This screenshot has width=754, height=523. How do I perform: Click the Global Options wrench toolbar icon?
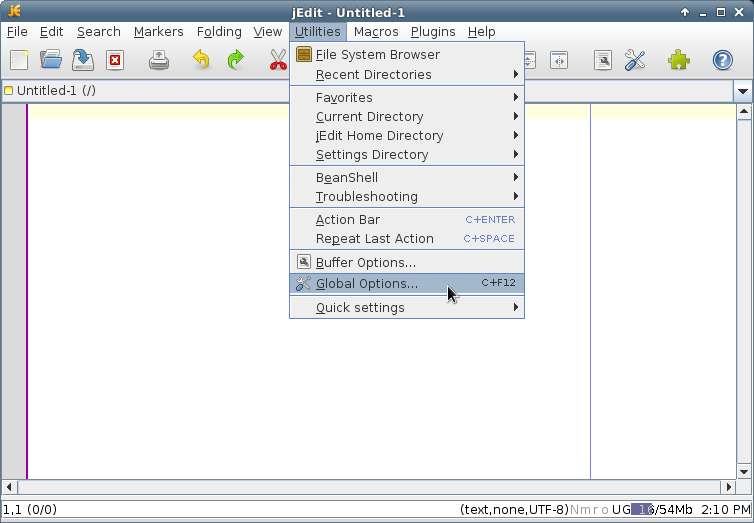635,60
